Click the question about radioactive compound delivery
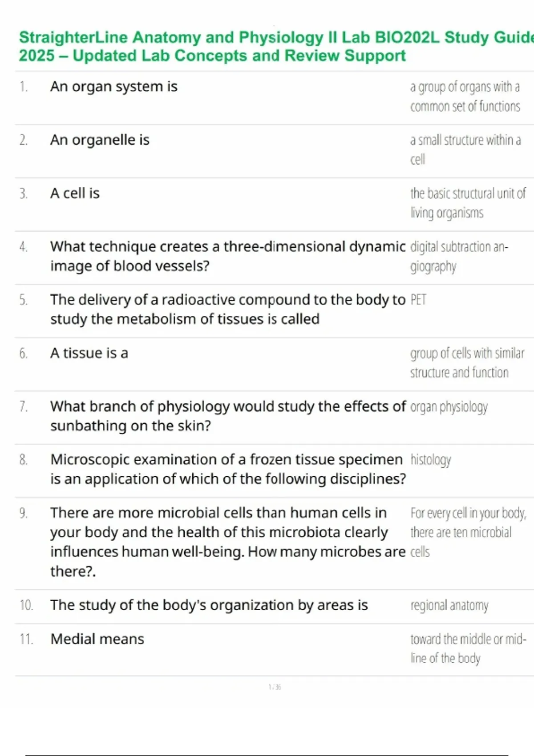This screenshot has width=534, height=756. coord(227,309)
